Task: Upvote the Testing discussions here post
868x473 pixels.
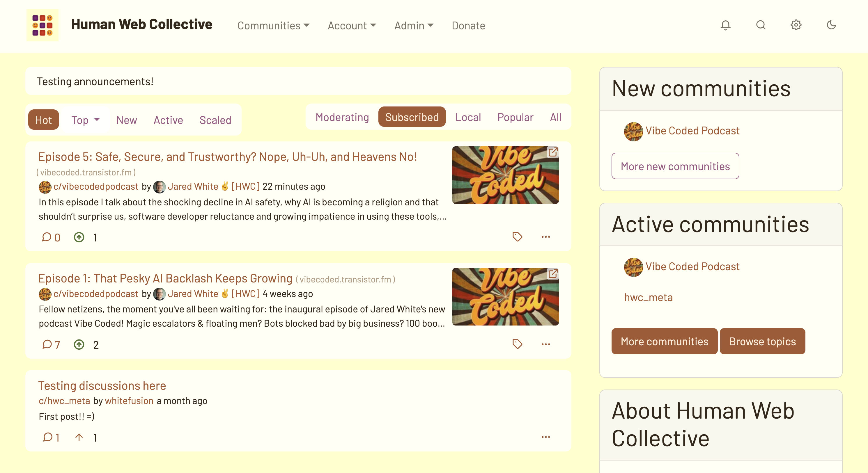Action: [79, 437]
